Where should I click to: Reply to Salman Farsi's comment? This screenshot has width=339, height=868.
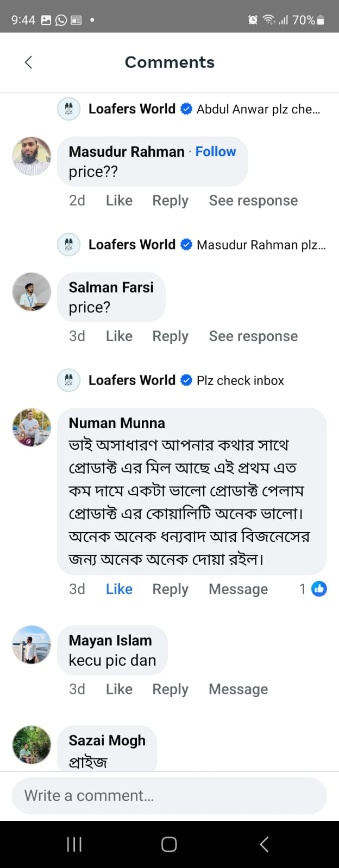170,336
